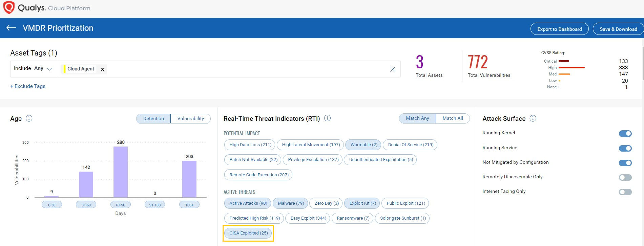Click the + Exclude Tags link
The height and width of the screenshot is (246, 644).
tap(28, 86)
